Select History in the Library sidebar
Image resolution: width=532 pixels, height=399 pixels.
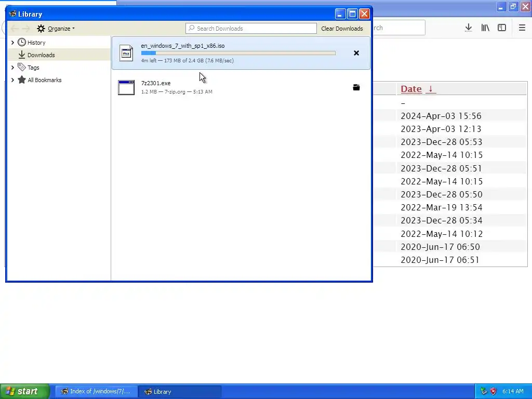pyautogui.click(x=36, y=43)
